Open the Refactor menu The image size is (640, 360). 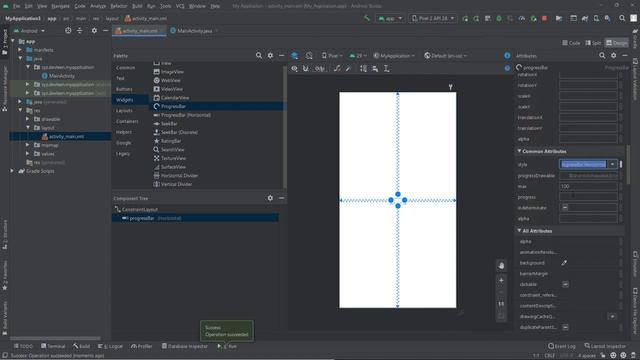(118, 6)
